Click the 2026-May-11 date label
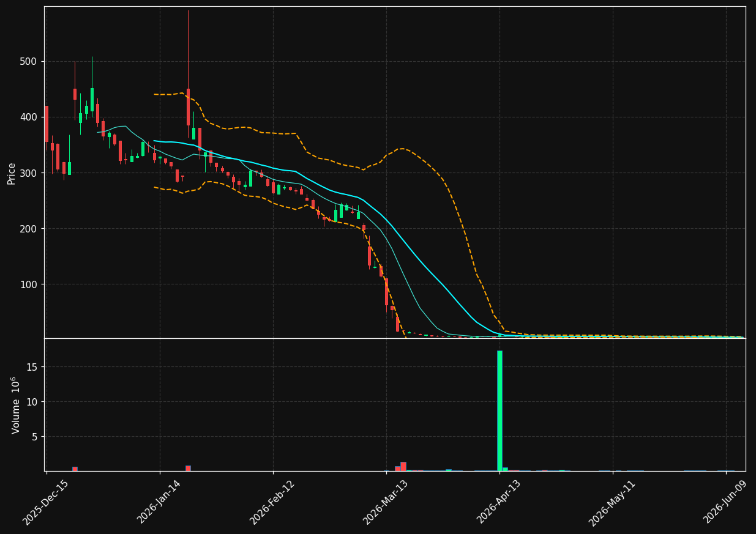This screenshot has width=756, height=534. pyautogui.click(x=612, y=502)
